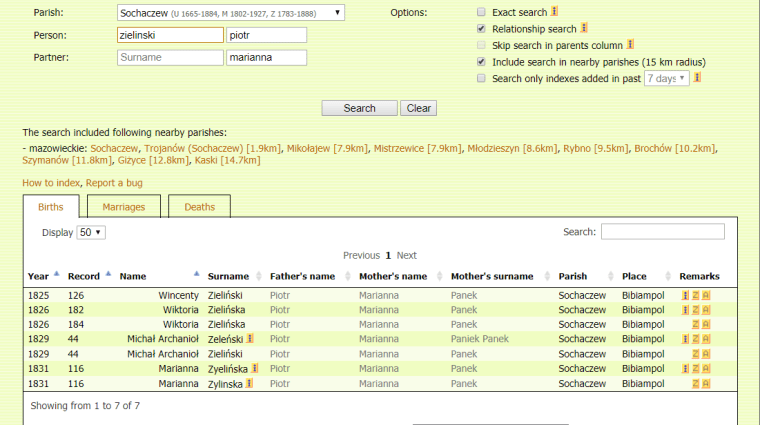Click the table Search input field
Screen dimensions: 760x425
point(662,232)
